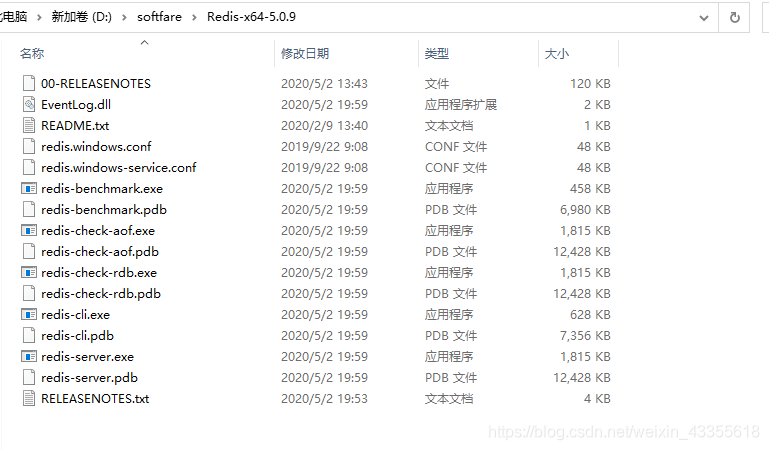Select the redis-server.pdb file name
The image size is (769, 450).
coord(89,377)
